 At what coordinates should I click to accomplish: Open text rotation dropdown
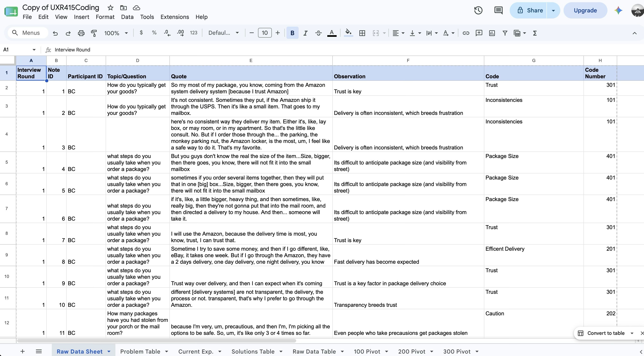[x=449, y=33]
